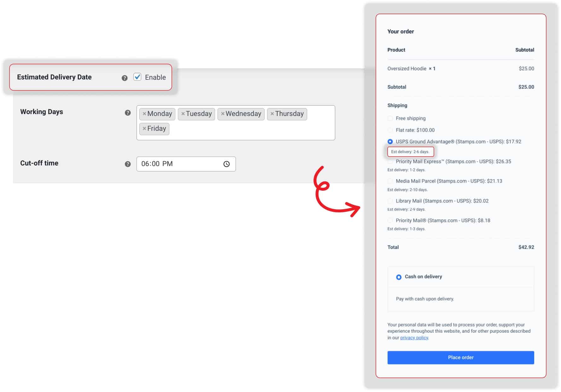The height and width of the screenshot is (392, 561).
Task: Select the Free shipping option
Action: pos(390,118)
